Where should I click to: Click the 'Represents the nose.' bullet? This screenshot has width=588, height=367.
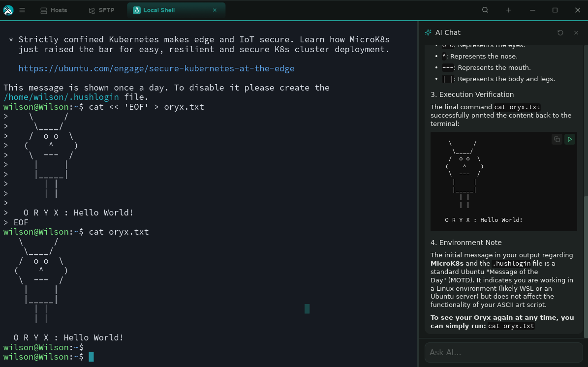click(x=484, y=56)
